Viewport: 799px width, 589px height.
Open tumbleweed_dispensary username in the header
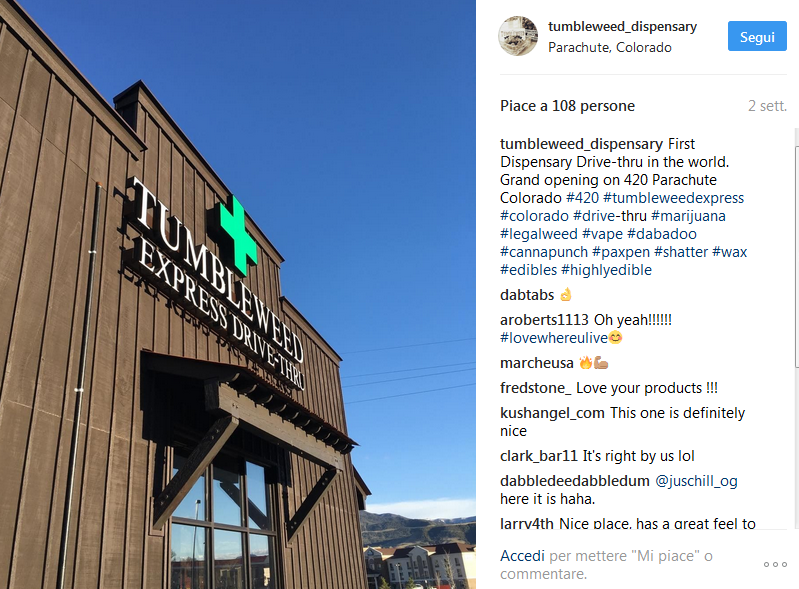[622, 26]
